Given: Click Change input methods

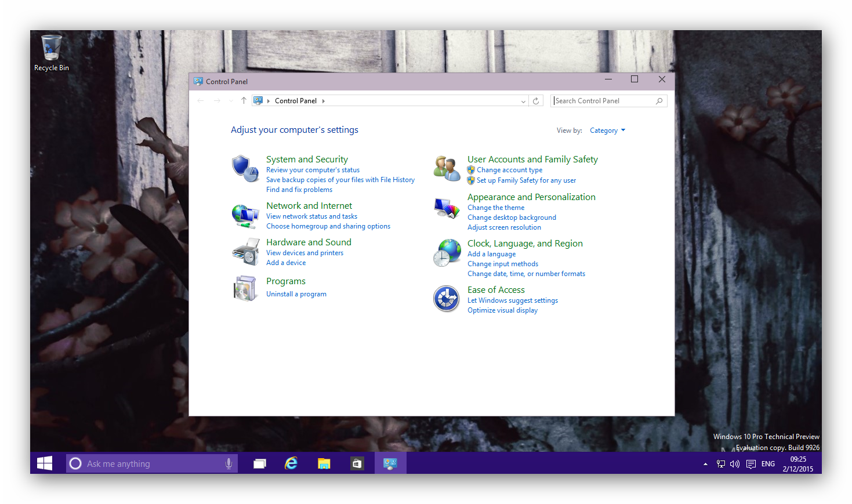Looking at the screenshot, I should click(x=503, y=264).
